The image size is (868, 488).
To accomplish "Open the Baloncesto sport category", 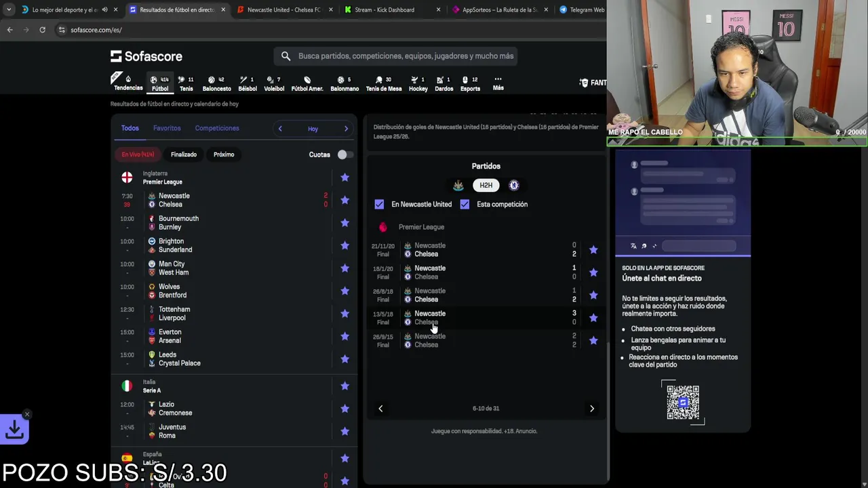I will pyautogui.click(x=216, y=83).
